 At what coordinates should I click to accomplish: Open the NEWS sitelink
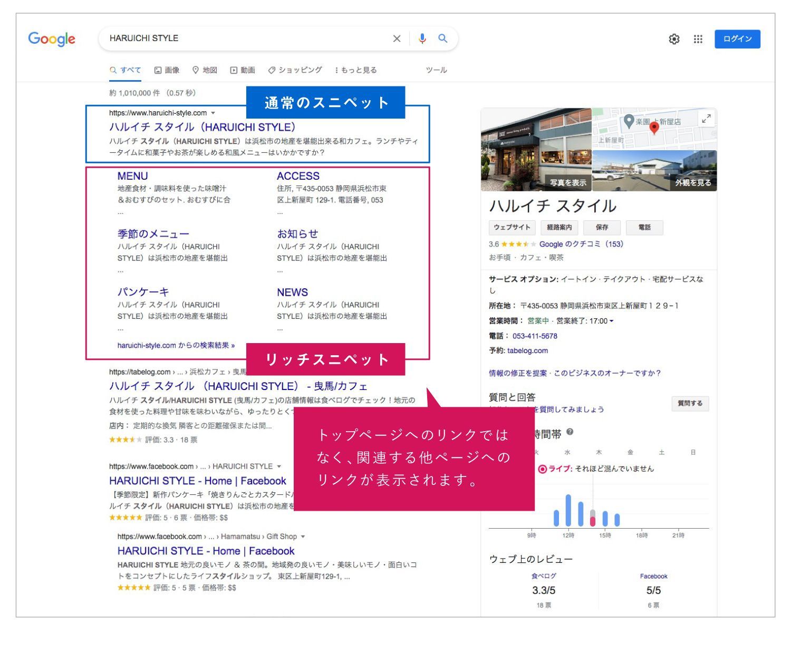point(292,292)
